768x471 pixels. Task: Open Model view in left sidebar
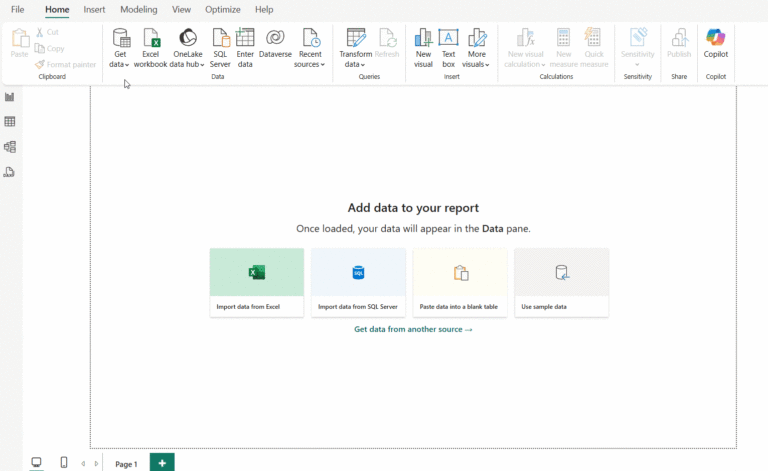(x=10, y=147)
